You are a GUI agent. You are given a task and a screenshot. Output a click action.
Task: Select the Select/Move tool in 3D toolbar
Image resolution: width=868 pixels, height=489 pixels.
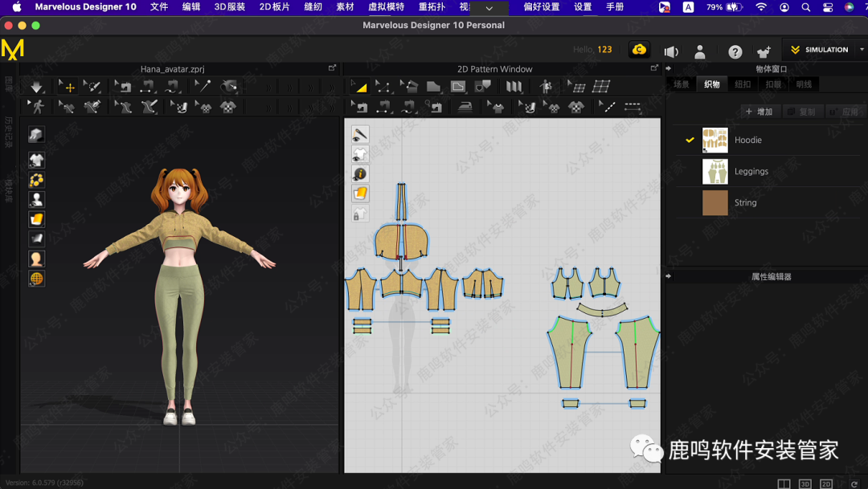pyautogui.click(x=68, y=86)
